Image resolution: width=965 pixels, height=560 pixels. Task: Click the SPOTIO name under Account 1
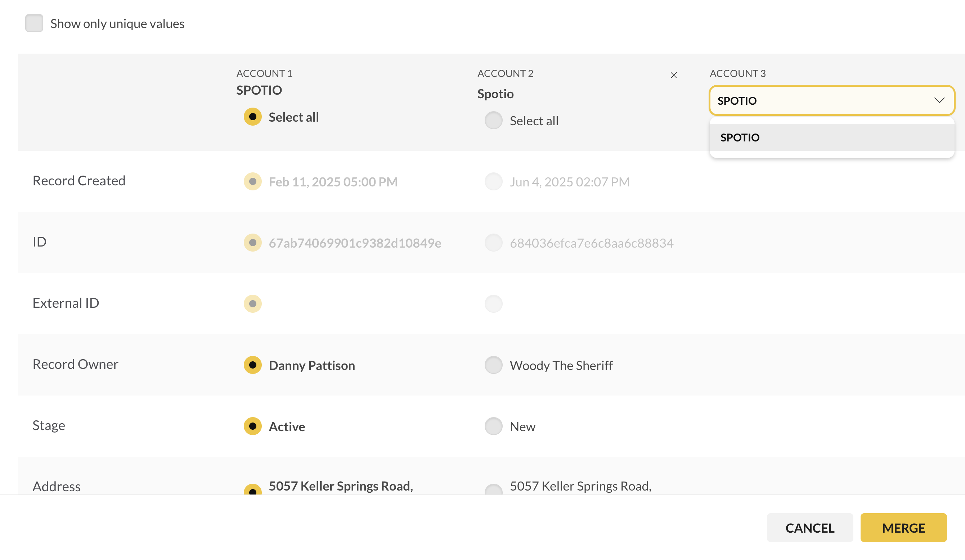(x=259, y=90)
